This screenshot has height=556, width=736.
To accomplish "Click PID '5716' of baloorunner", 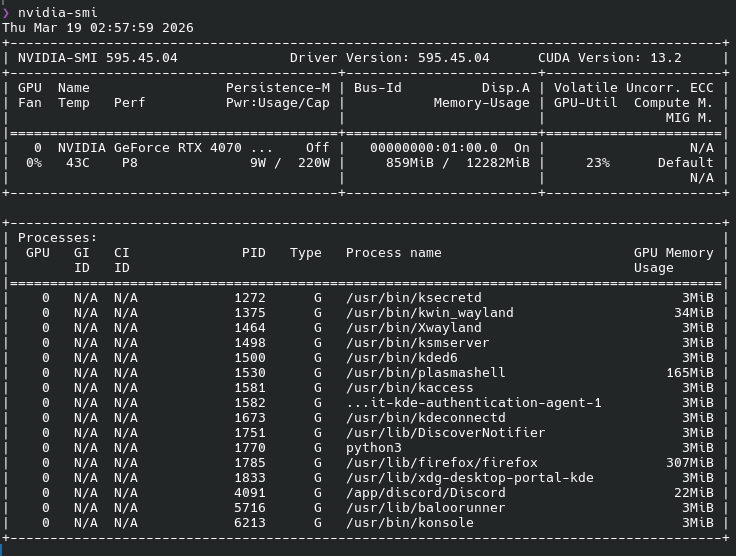I will tap(250, 508).
